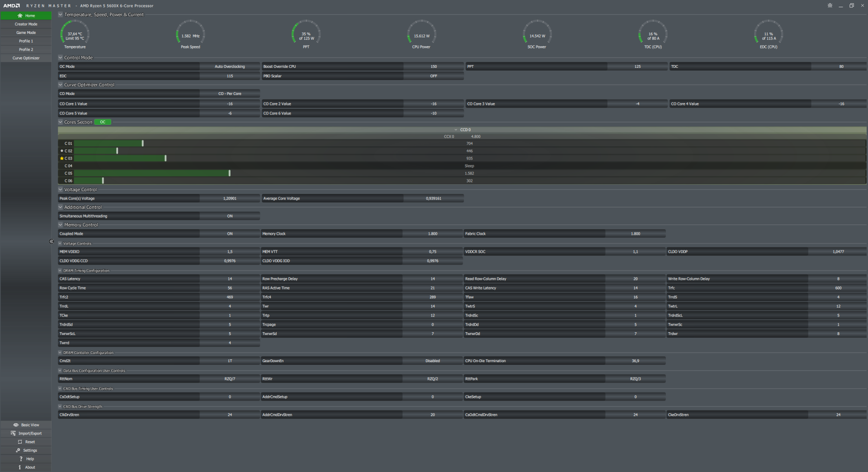Click the About info icon

point(20,467)
